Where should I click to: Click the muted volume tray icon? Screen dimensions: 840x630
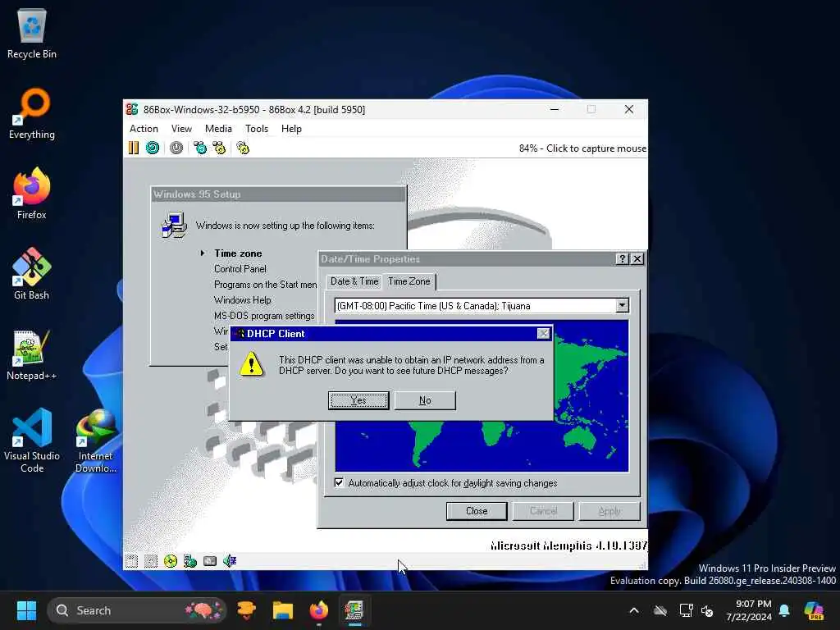[707, 610]
